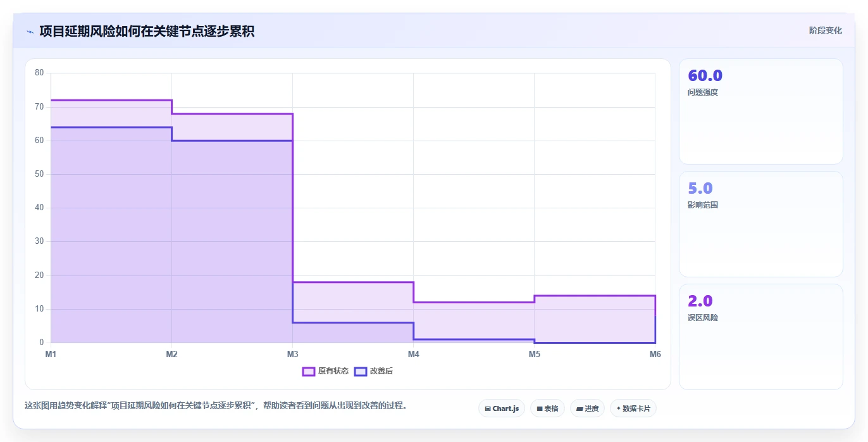Click the 20 y-axis tick label

[39, 275]
